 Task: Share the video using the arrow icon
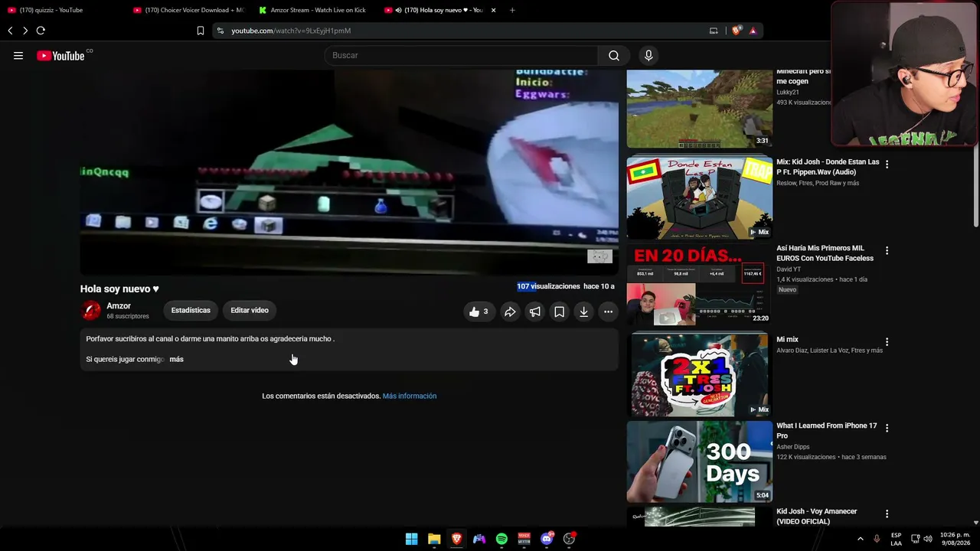[510, 311]
